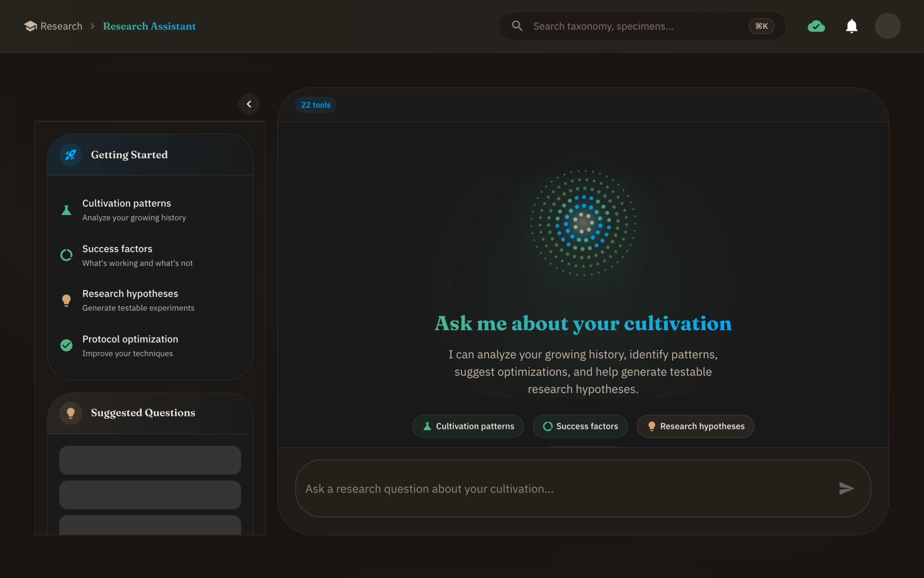Select the Research Assistant breadcrumb

coord(149,26)
